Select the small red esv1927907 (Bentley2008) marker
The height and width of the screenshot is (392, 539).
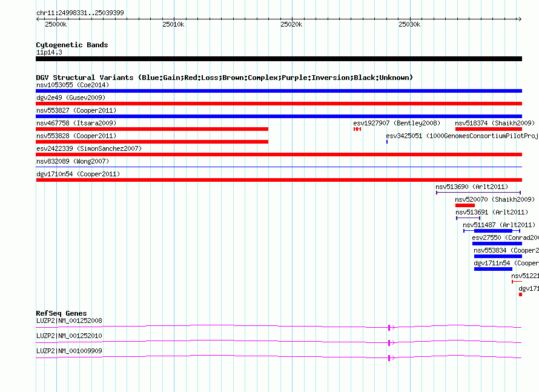coord(357,129)
